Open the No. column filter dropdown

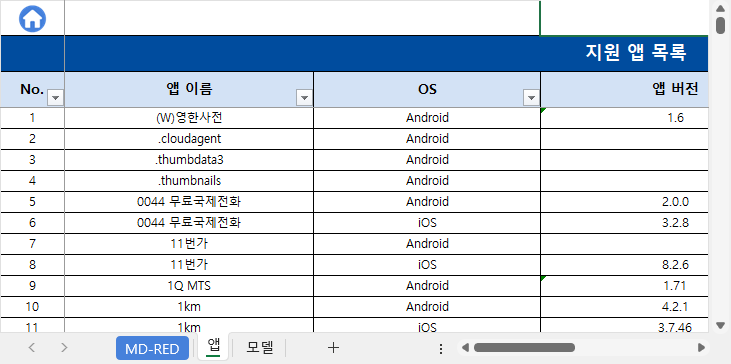[x=56, y=98]
